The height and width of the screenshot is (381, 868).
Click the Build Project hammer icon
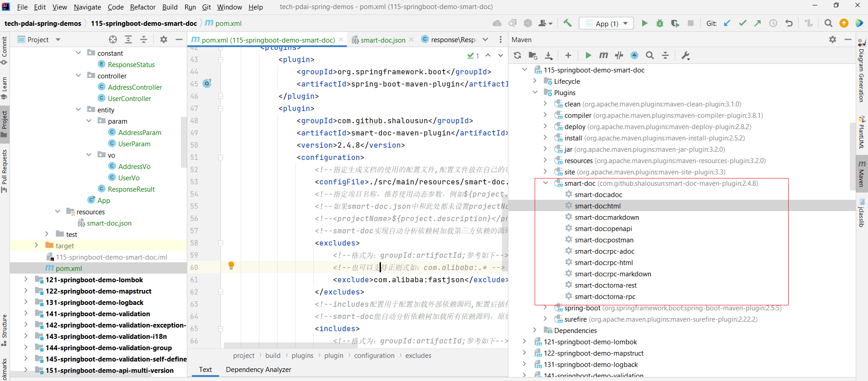point(567,23)
